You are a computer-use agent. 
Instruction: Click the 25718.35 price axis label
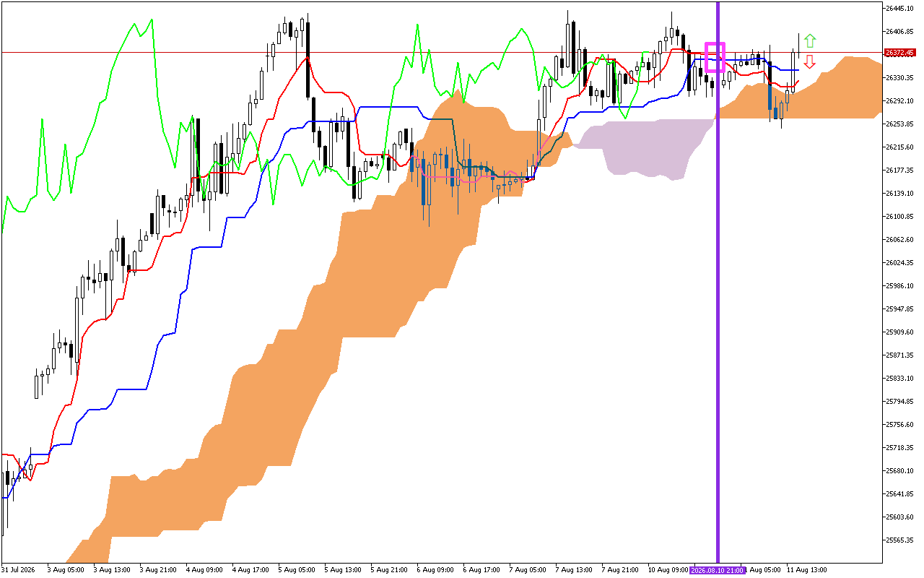click(x=900, y=448)
